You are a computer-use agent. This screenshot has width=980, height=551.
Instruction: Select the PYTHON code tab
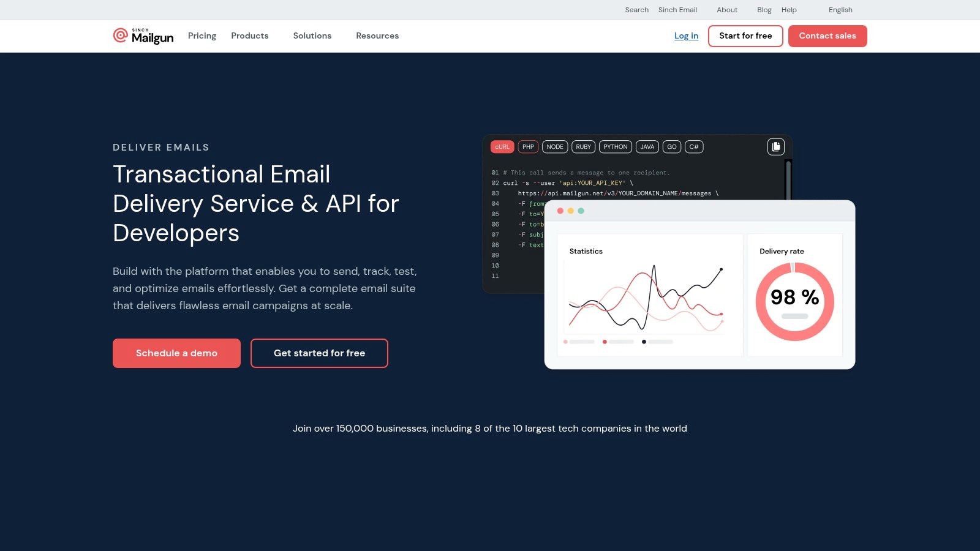pos(615,147)
